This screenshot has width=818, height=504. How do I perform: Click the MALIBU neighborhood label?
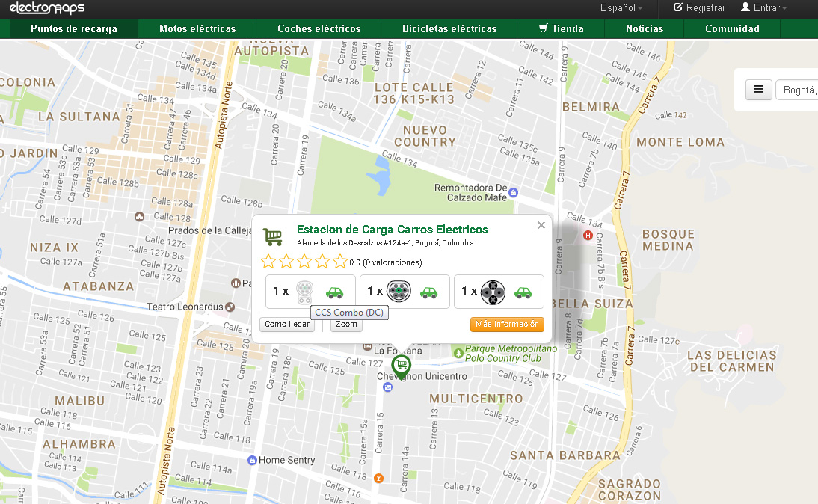(x=80, y=401)
